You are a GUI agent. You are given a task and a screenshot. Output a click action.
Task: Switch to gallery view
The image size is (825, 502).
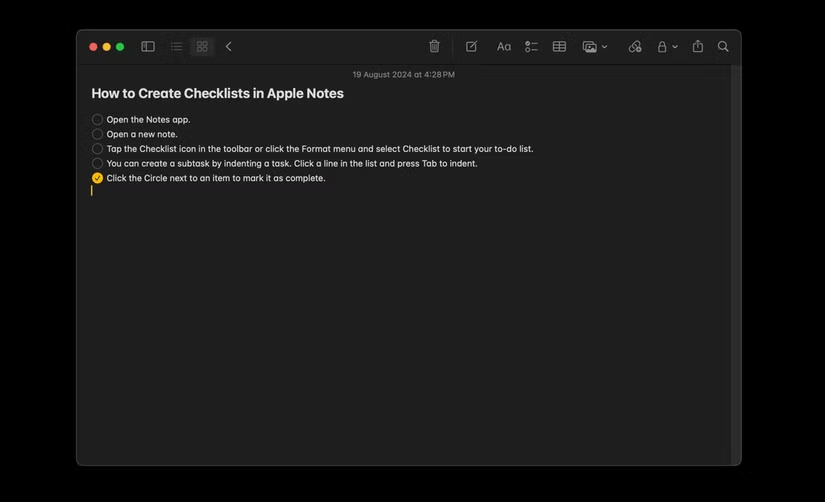tap(202, 47)
